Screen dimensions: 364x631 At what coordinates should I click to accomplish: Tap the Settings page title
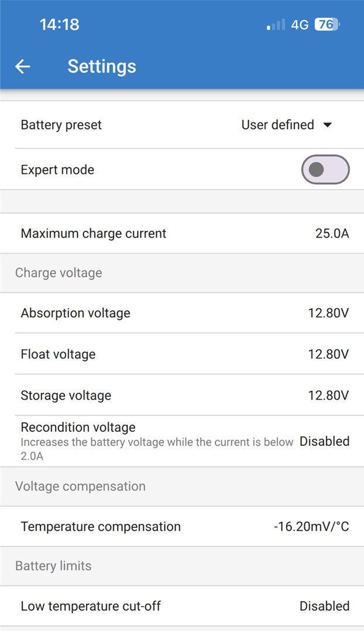point(102,67)
